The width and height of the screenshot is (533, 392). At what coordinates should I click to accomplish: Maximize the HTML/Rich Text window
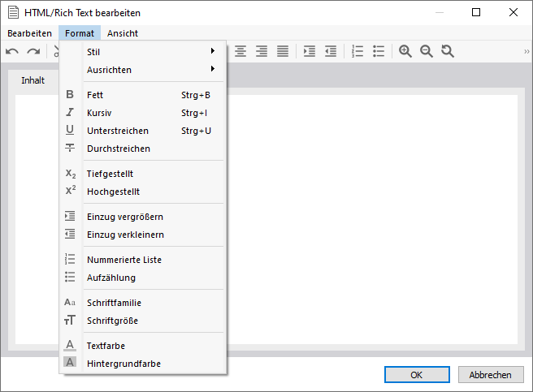coord(476,12)
